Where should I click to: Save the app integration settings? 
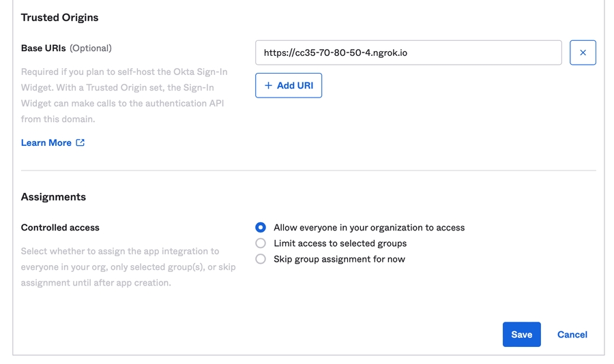(521, 335)
